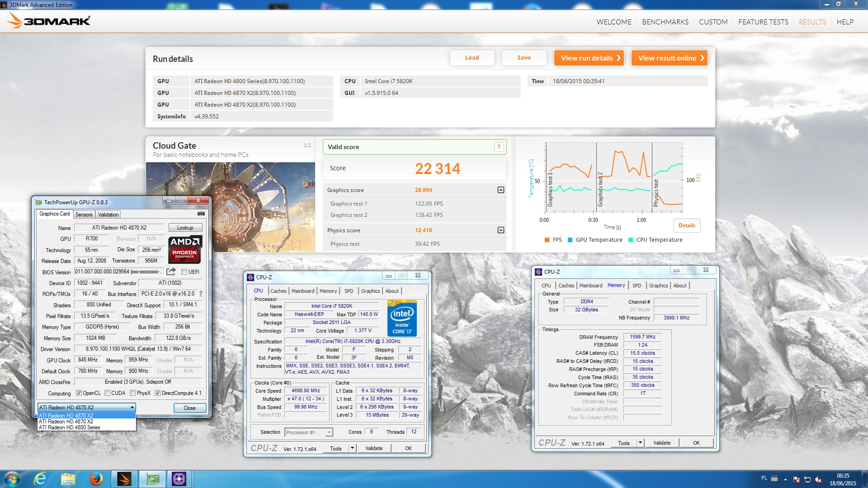Image resolution: width=868 pixels, height=488 pixels.
Task: Click the CPU-Z CPU window title icon
Action: pyautogui.click(x=250, y=277)
